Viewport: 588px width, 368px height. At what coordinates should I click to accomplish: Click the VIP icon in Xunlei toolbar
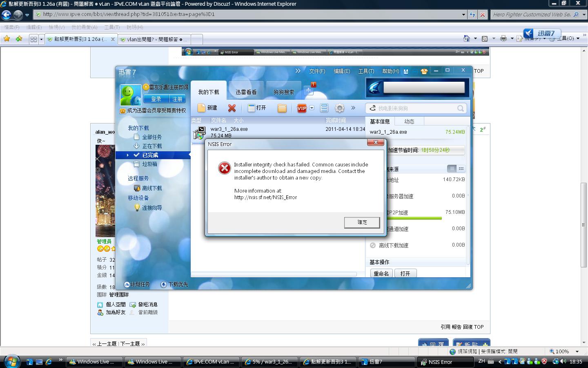pyautogui.click(x=302, y=108)
